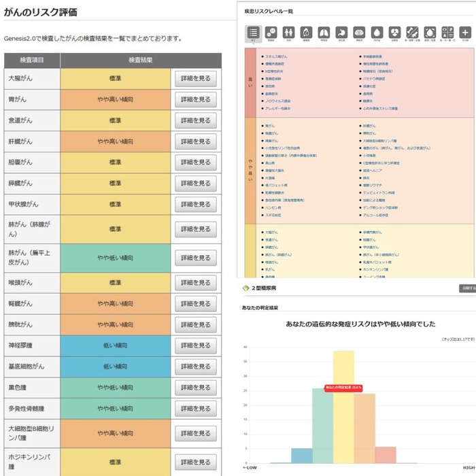Click the colorful 2型糖尿病 title icon
This screenshot has width=476, height=476.
245,288
